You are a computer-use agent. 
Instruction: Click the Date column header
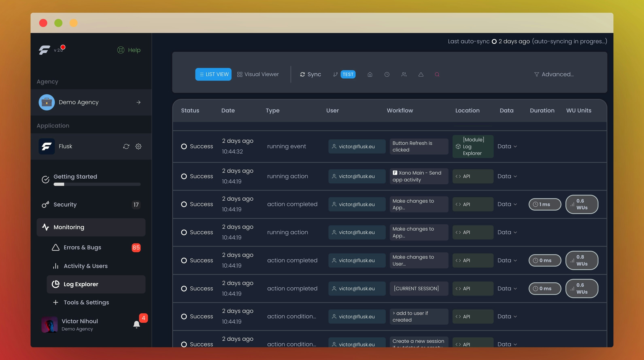tap(228, 110)
